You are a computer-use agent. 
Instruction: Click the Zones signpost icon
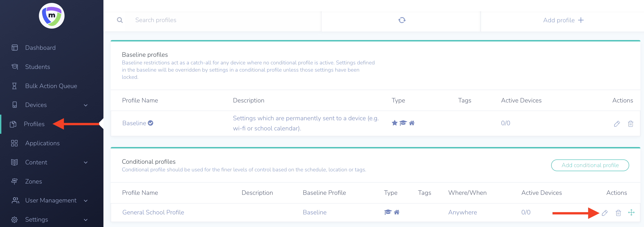click(x=14, y=181)
